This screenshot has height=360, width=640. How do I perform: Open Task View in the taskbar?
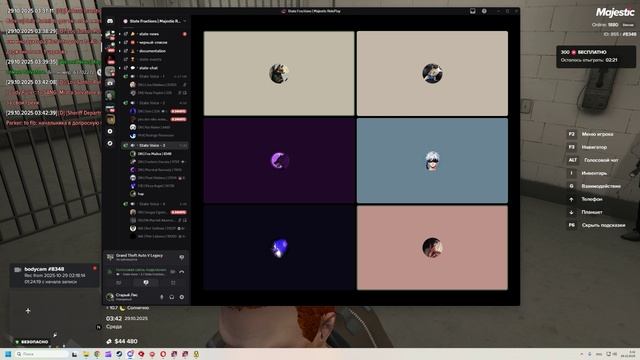pyautogui.click(x=74, y=354)
